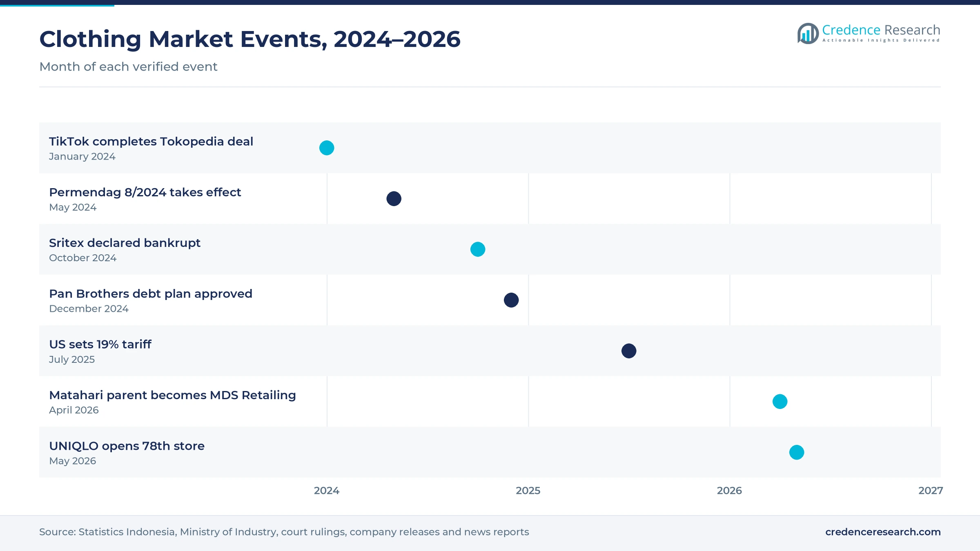Click the 'UNIQLO opens 78th store' label

click(x=127, y=446)
